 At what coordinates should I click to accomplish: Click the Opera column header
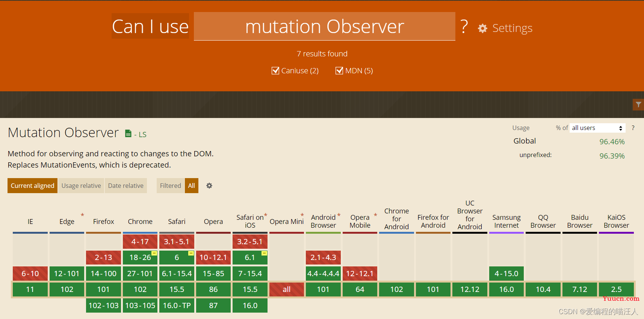[x=213, y=222]
